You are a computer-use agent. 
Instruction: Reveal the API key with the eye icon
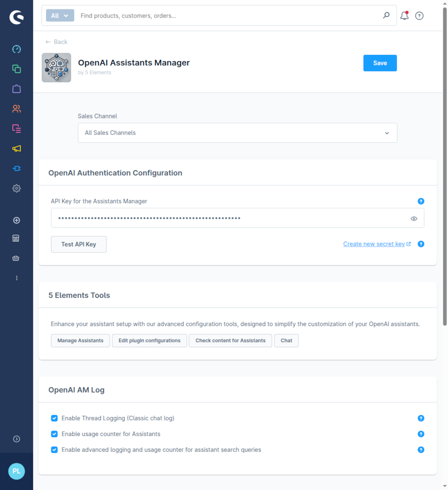(414, 219)
